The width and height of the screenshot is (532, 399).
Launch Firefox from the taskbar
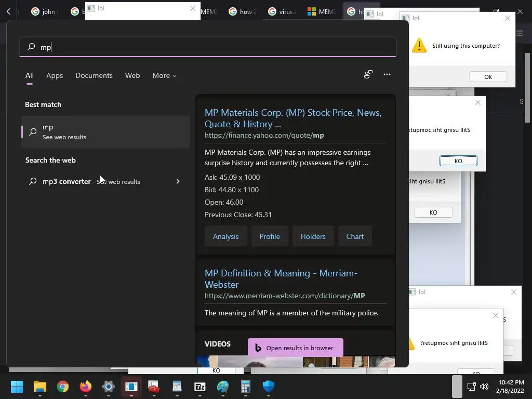pyautogui.click(x=86, y=386)
